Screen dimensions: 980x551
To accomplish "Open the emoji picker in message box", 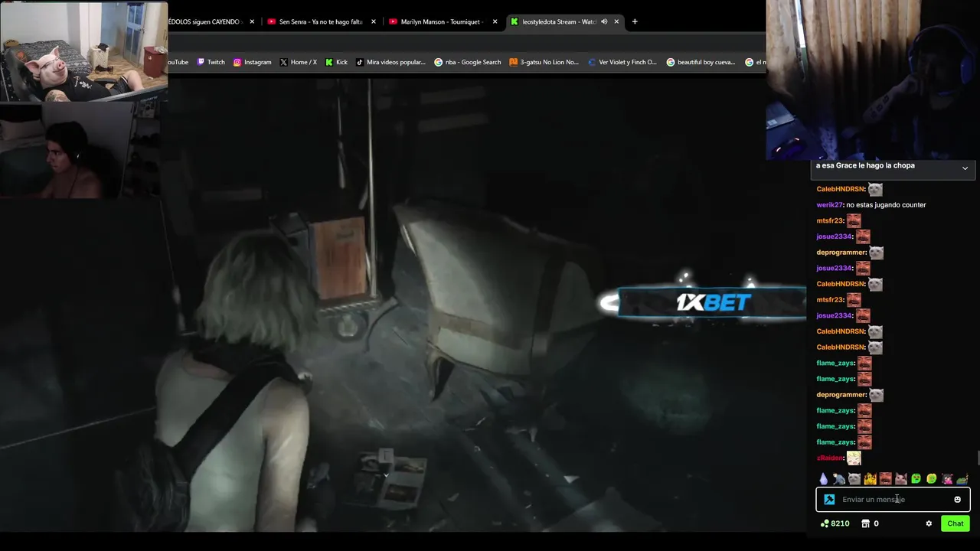I will pyautogui.click(x=957, y=500).
